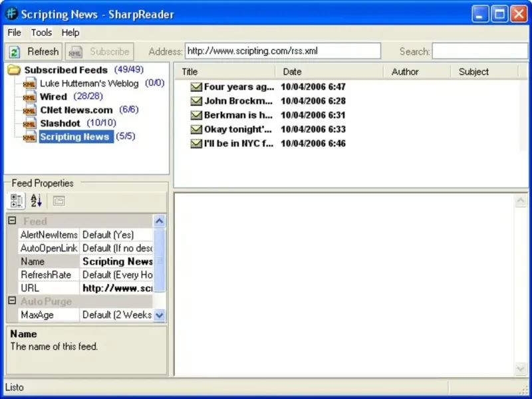Image resolution: width=532 pixels, height=399 pixels.
Task: Click the Subscribed Feeds folder icon
Action: 14,70
